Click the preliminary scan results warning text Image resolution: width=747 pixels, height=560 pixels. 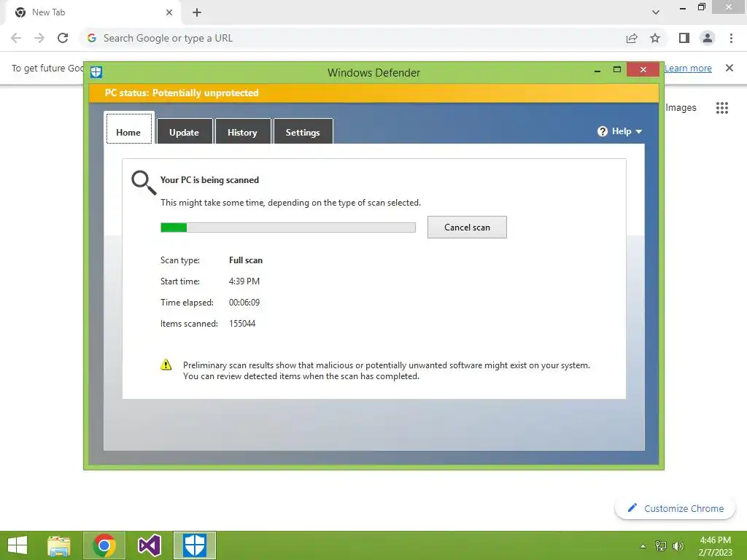[x=387, y=370]
